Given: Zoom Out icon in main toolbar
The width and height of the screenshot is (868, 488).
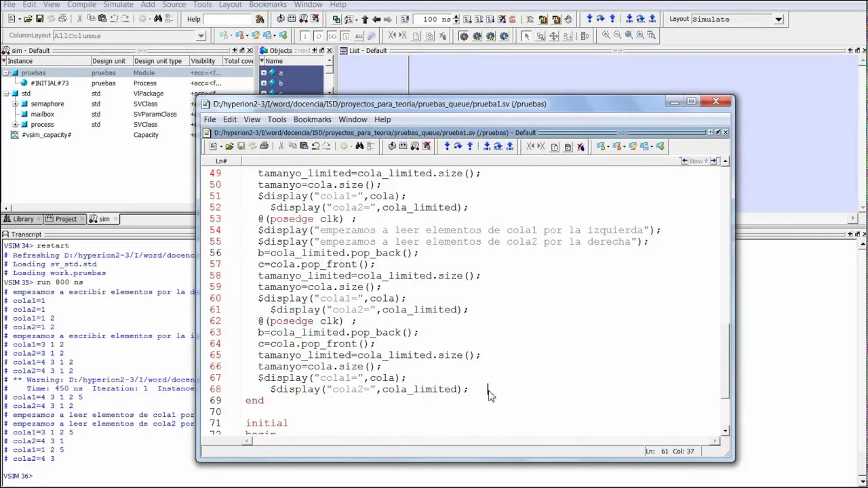Looking at the screenshot, I should (617, 35).
